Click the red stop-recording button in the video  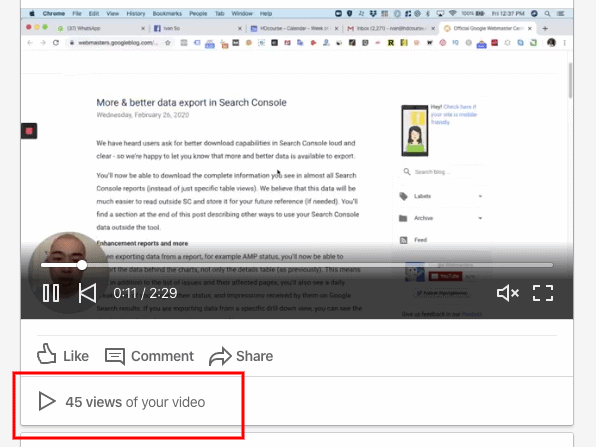click(29, 131)
